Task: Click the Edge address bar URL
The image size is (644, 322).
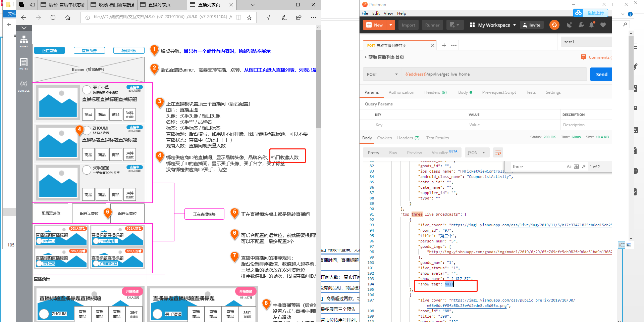Action: coord(163,17)
